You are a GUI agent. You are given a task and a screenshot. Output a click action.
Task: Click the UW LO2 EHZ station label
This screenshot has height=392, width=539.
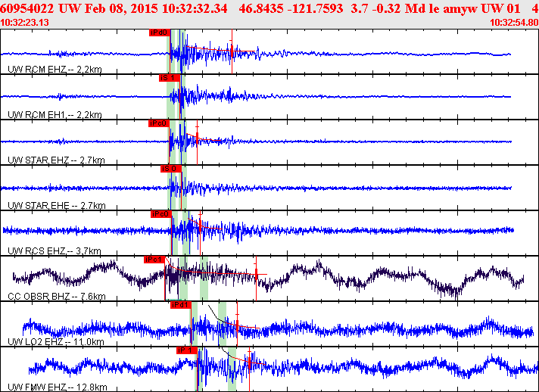tap(56, 341)
